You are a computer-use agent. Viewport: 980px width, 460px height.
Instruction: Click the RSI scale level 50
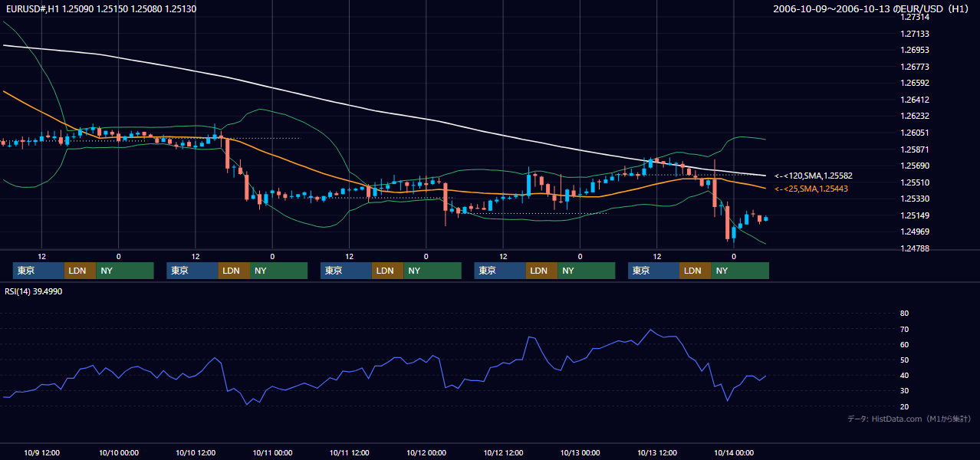pos(904,360)
